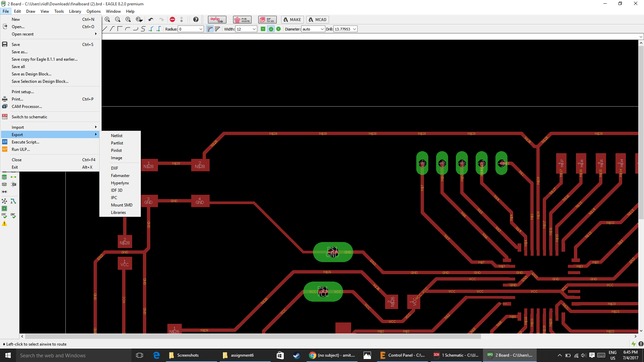The image size is (644, 362).
Task: Expand the command line history dropdown
Action: pyautogui.click(x=641, y=37)
